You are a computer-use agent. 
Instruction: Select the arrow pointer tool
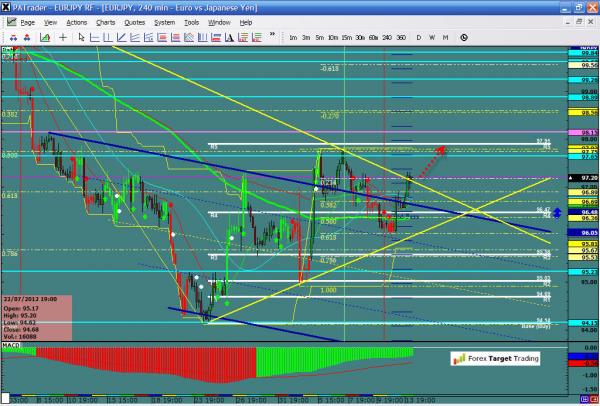click(x=82, y=37)
